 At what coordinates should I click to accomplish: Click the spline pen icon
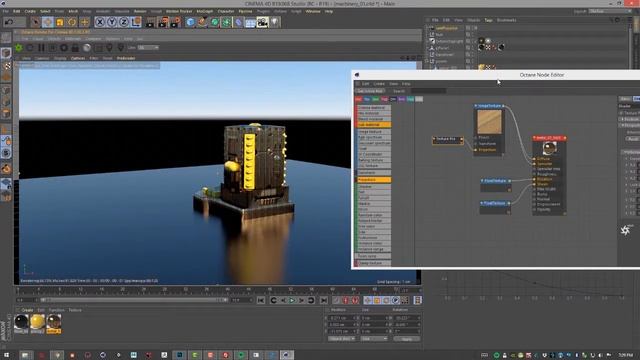coord(202,22)
